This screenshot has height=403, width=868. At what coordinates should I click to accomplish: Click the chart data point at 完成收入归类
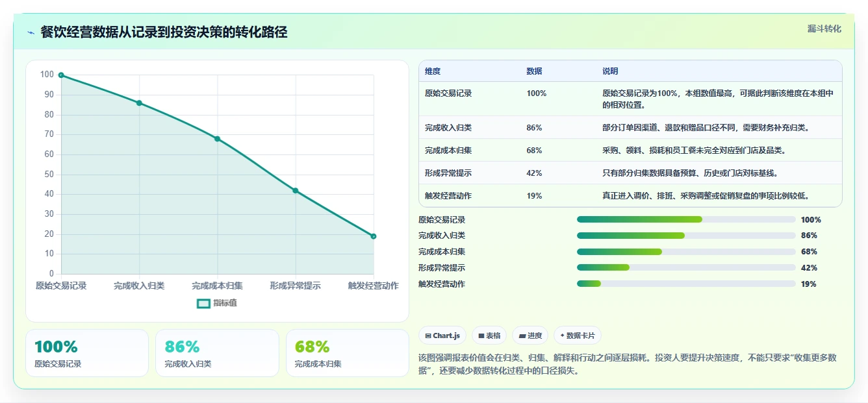click(139, 103)
